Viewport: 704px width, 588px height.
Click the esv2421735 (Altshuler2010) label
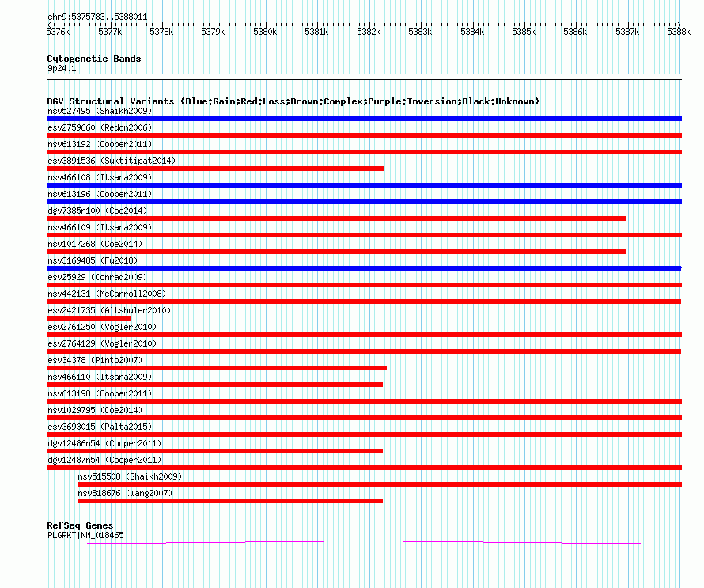109,310
